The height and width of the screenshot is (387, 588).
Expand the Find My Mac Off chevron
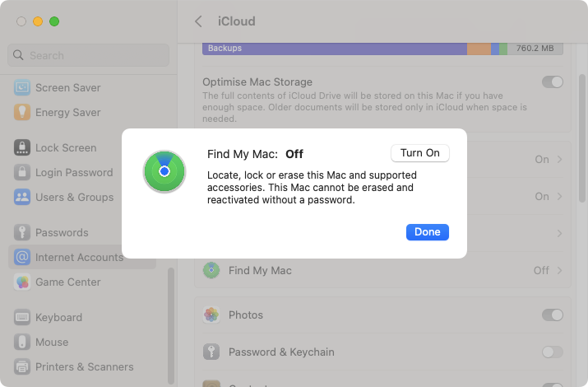(x=559, y=270)
